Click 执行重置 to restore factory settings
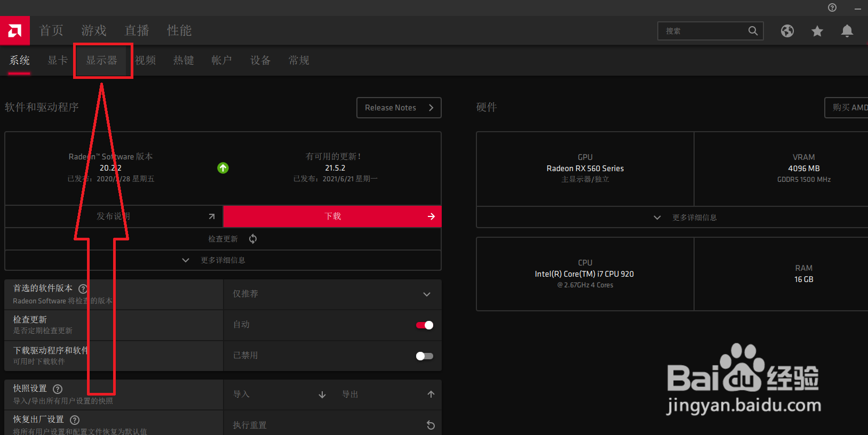This screenshot has width=868, height=435. [332, 425]
